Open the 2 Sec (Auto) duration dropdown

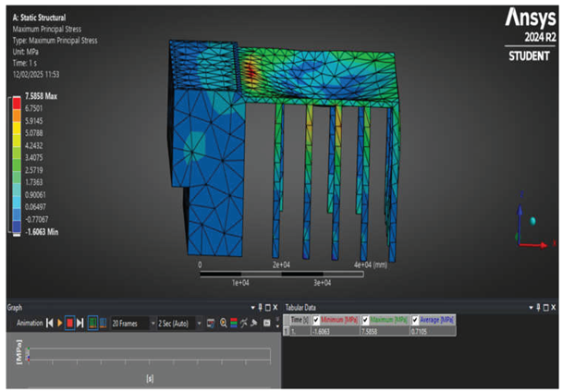tap(197, 323)
